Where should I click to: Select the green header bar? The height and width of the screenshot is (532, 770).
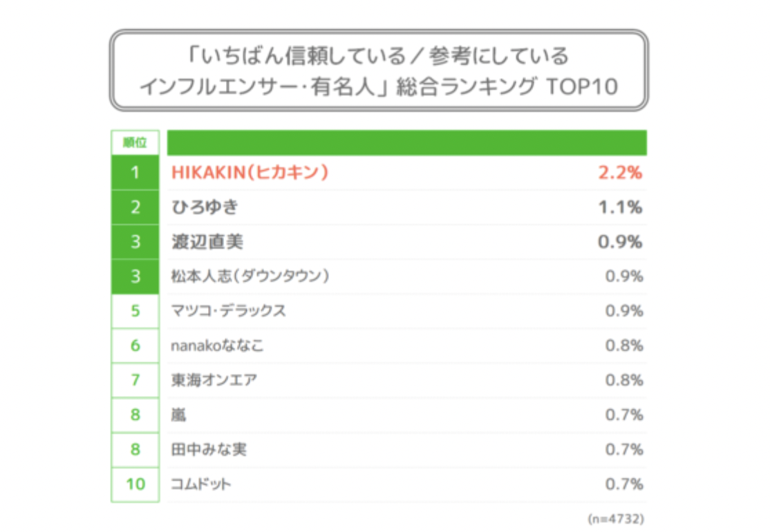407,143
